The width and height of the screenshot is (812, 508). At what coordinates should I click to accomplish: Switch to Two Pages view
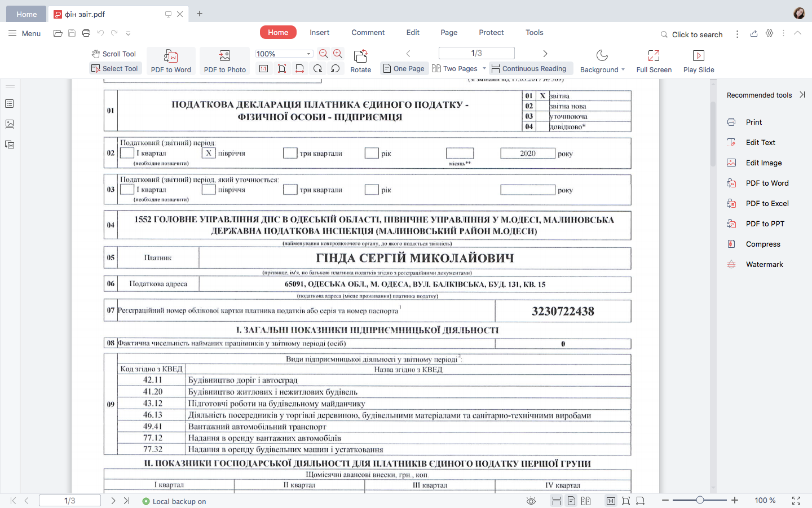pyautogui.click(x=454, y=68)
